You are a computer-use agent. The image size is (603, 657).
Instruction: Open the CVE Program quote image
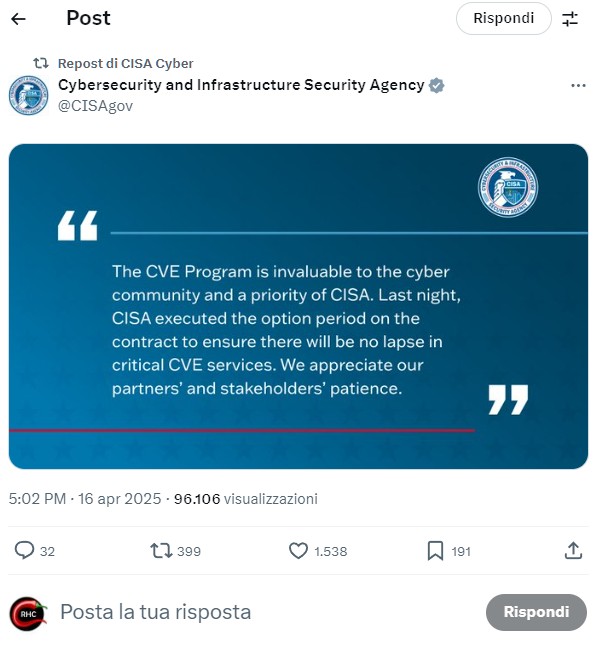coord(298,306)
